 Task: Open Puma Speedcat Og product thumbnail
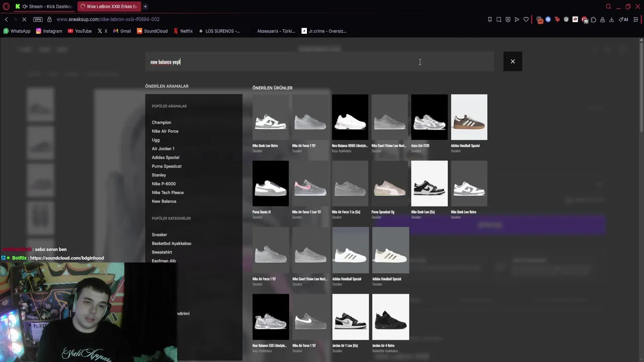[x=390, y=184]
